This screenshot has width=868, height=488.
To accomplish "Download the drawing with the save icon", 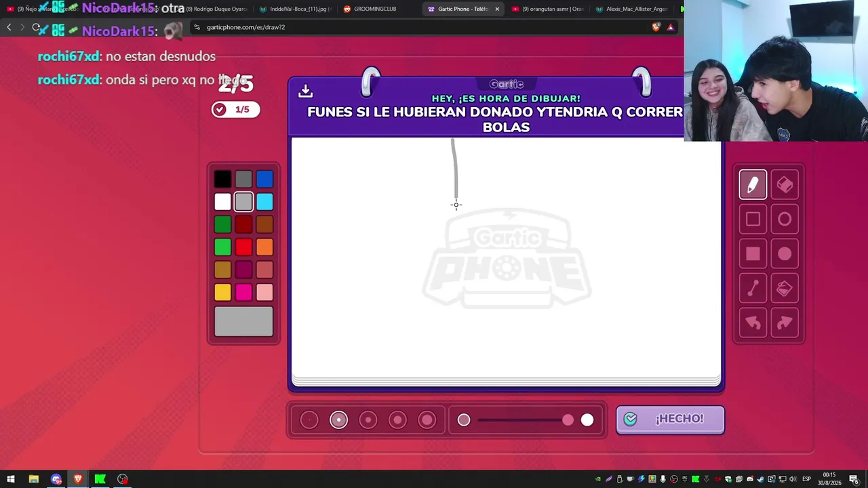I will 305,91.
